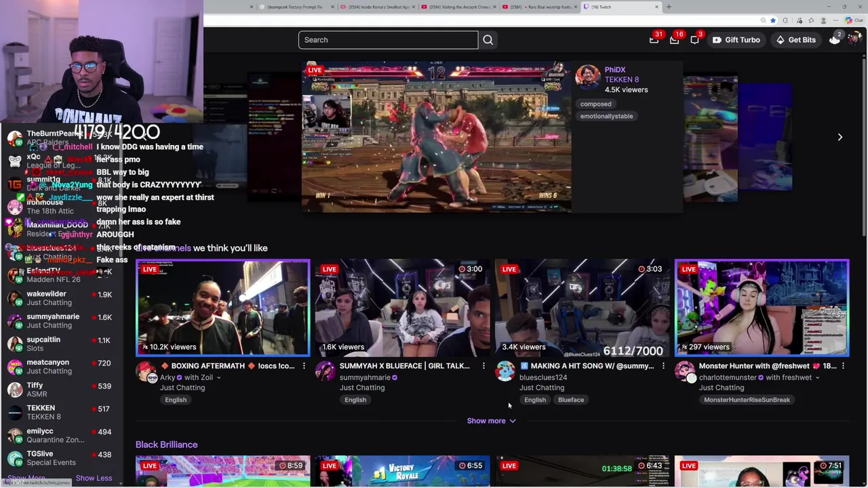Open Arky's channel avatar
Image resolution: width=868 pixels, height=488 pixels.
pos(146,372)
